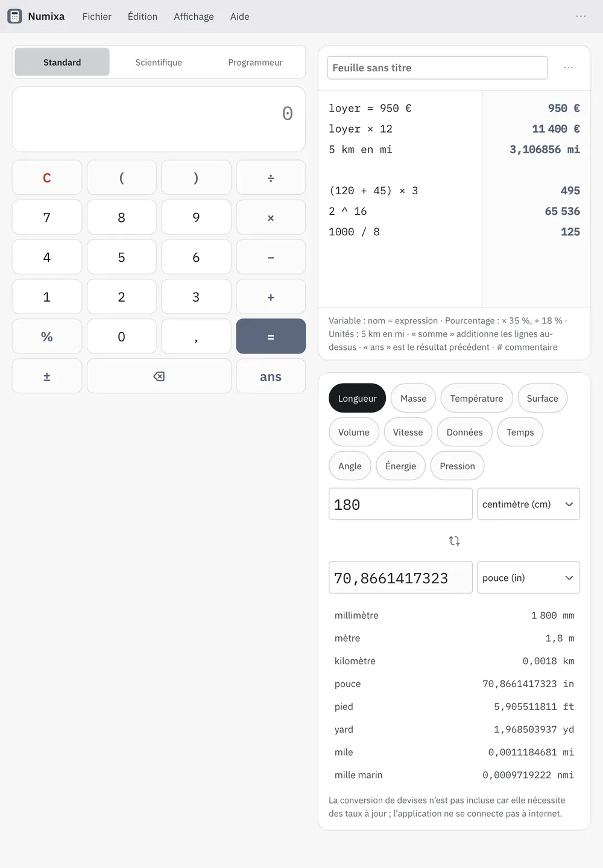
Task: Click the backspace delete key icon
Action: point(159,376)
